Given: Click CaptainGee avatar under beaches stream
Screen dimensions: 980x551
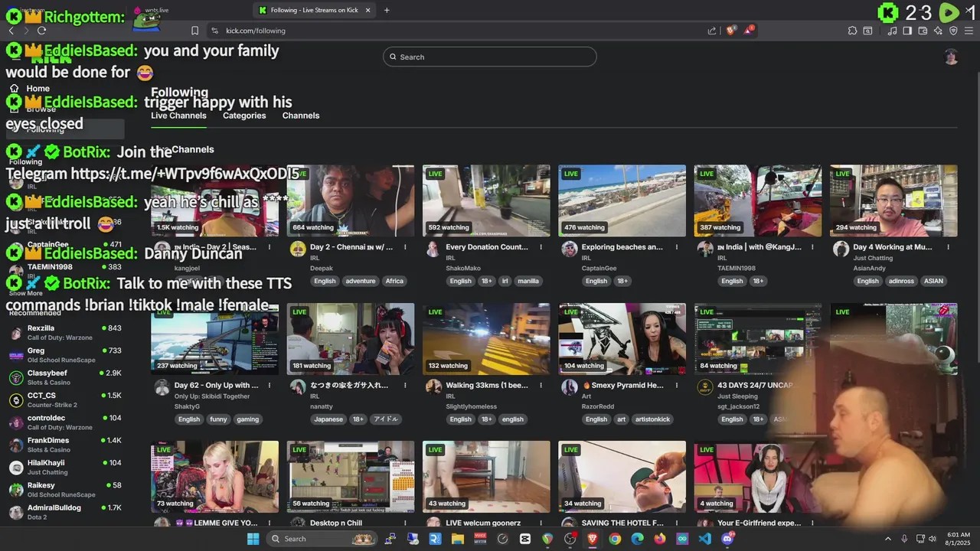Looking at the screenshot, I should [x=569, y=249].
